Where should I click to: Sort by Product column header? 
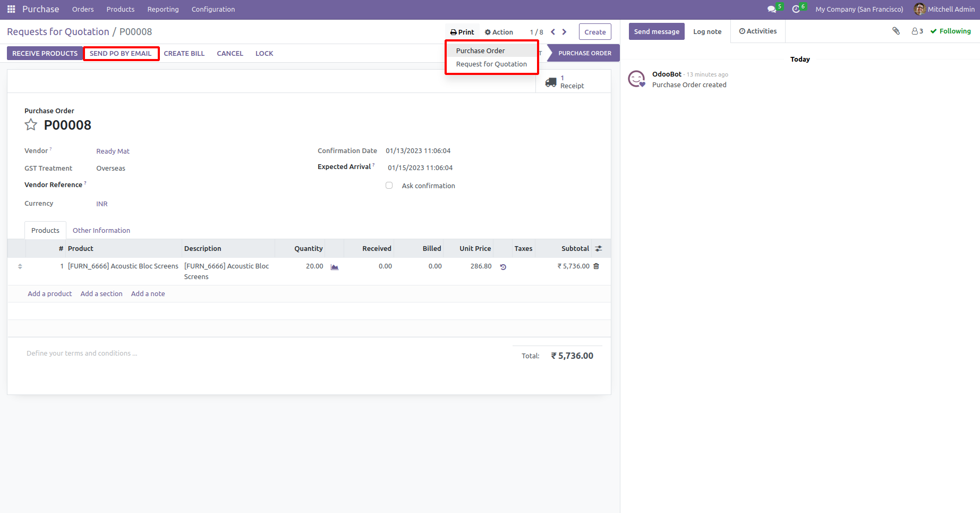click(x=124, y=248)
